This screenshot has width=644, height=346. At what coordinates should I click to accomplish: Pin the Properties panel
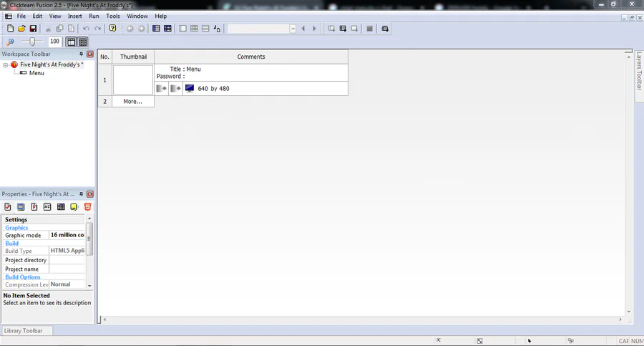81,194
